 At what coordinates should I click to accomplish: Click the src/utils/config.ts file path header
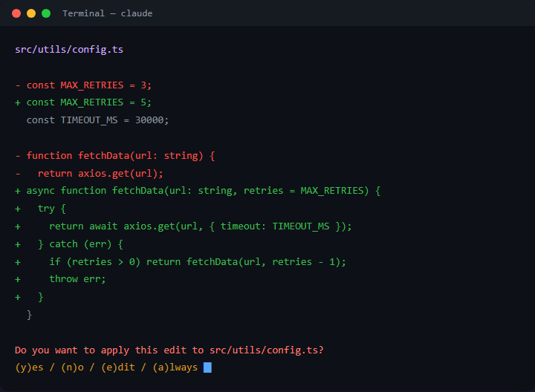coord(69,50)
